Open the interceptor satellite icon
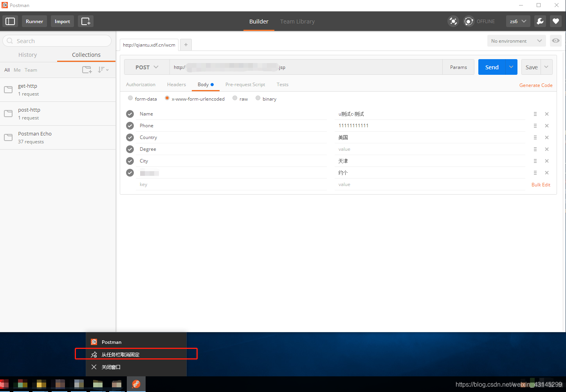 pyautogui.click(x=453, y=21)
